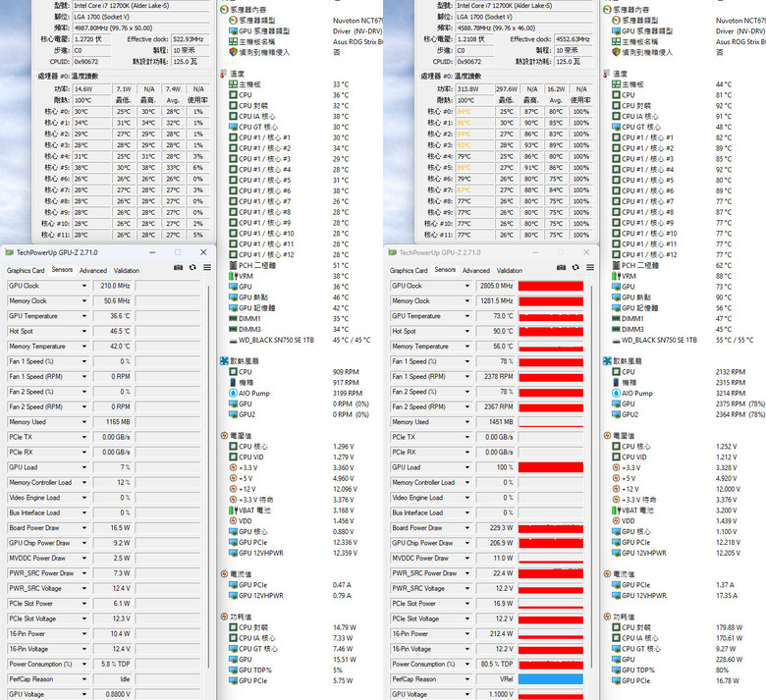Open Memory Clock dropdown showing 50.6 MHz
The image size is (766, 700).
pyautogui.click(x=84, y=300)
